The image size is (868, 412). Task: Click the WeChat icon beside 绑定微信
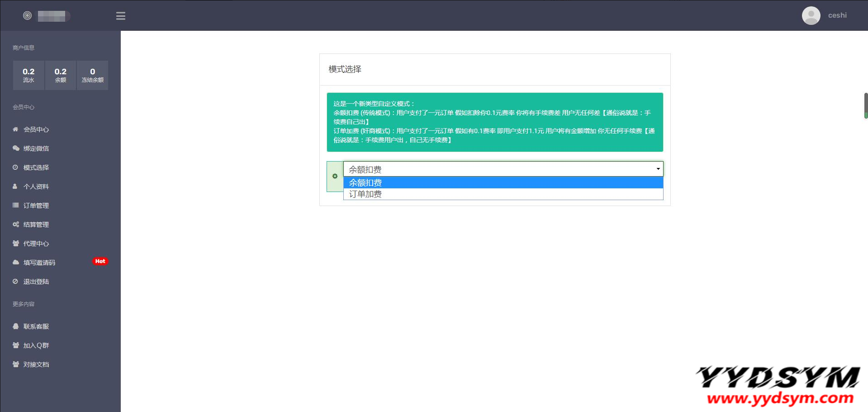tap(16, 149)
